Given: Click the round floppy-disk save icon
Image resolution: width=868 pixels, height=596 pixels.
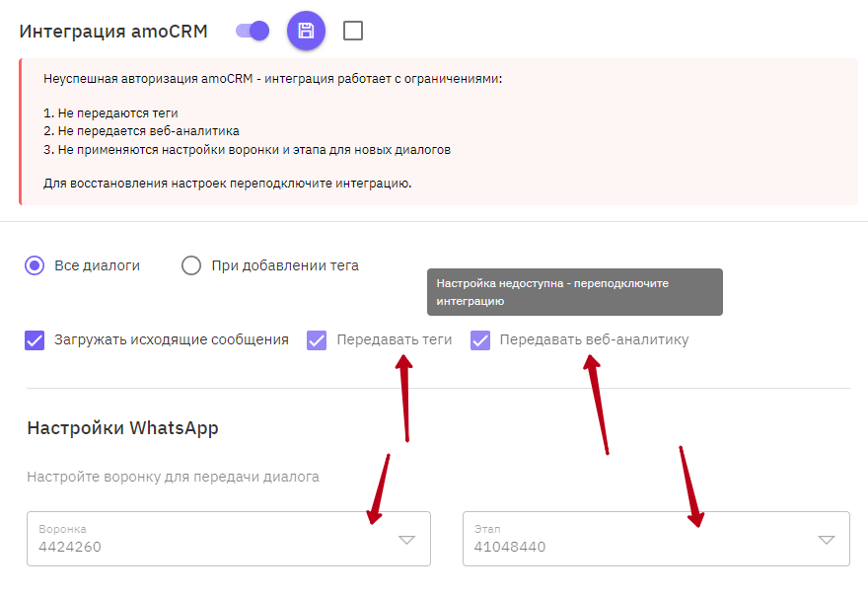Looking at the screenshot, I should (306, 31).
